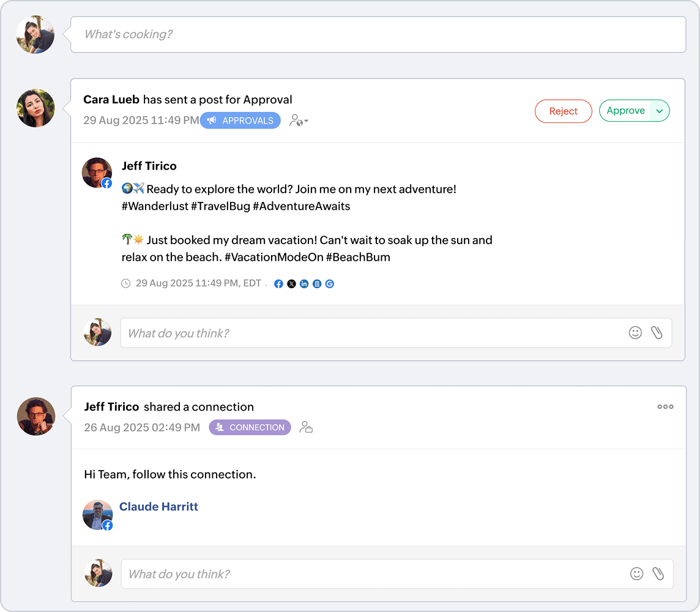The image size is (700, 612).
Task: Select the Facebook icon on Jeff's scheduled post
Action: tap(278, 283)
